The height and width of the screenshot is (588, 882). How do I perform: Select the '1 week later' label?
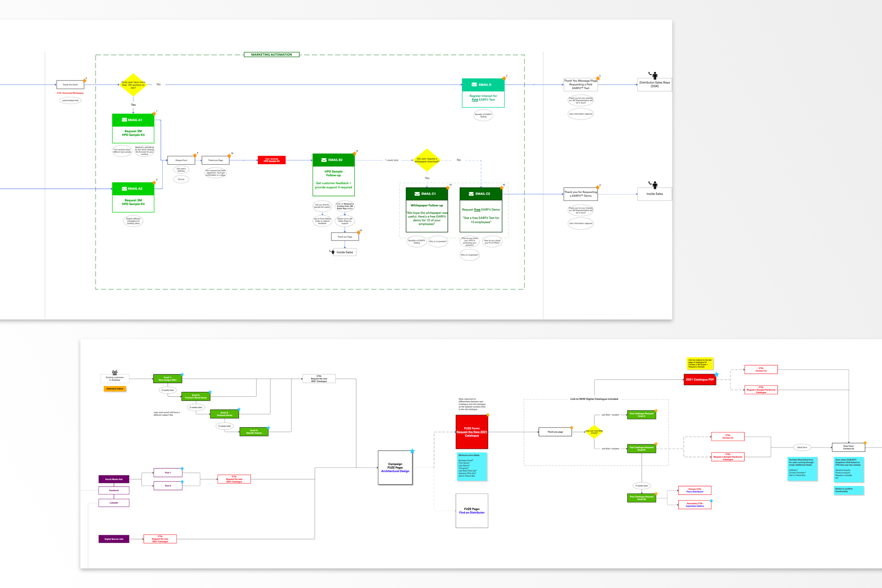point(392,160)
